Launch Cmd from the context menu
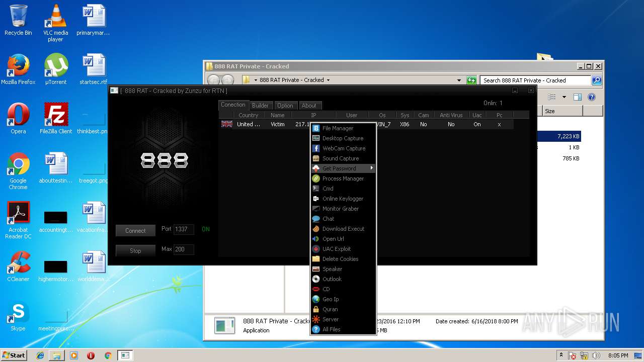This screenshot has width=644, height=362. (x=343, y=189)
